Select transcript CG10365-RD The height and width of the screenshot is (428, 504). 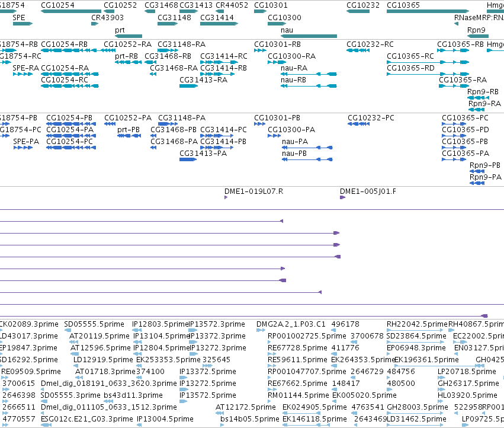(x=410, y=68)
